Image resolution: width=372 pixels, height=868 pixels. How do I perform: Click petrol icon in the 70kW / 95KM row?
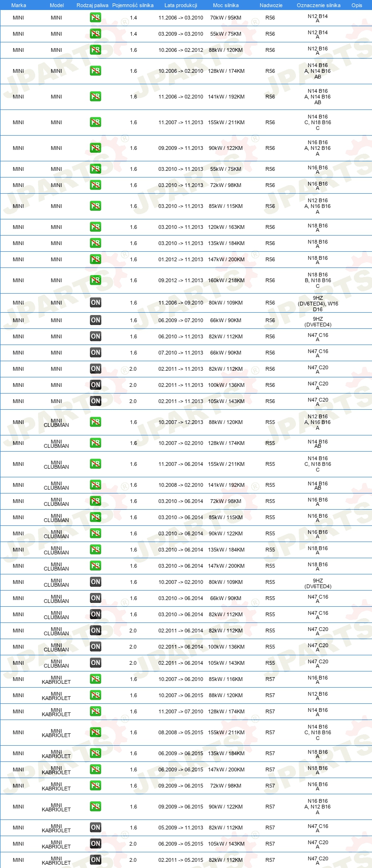coord(96,18)
